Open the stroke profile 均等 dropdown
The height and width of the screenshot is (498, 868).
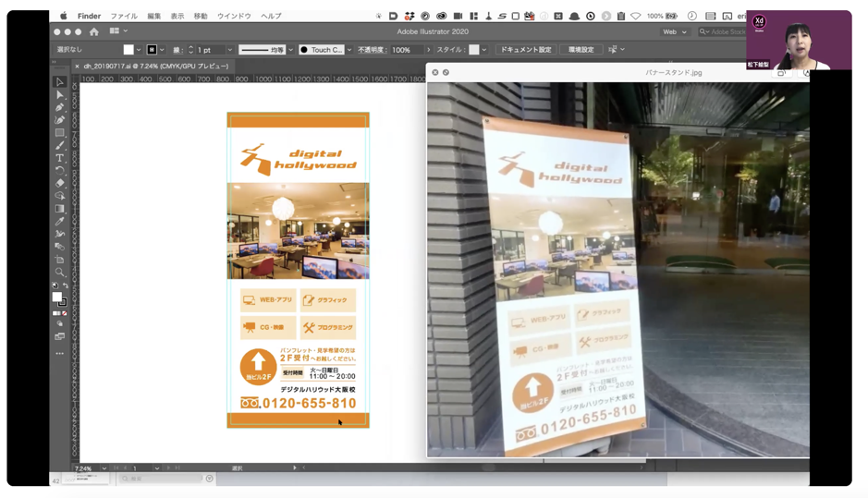(290, 50)
